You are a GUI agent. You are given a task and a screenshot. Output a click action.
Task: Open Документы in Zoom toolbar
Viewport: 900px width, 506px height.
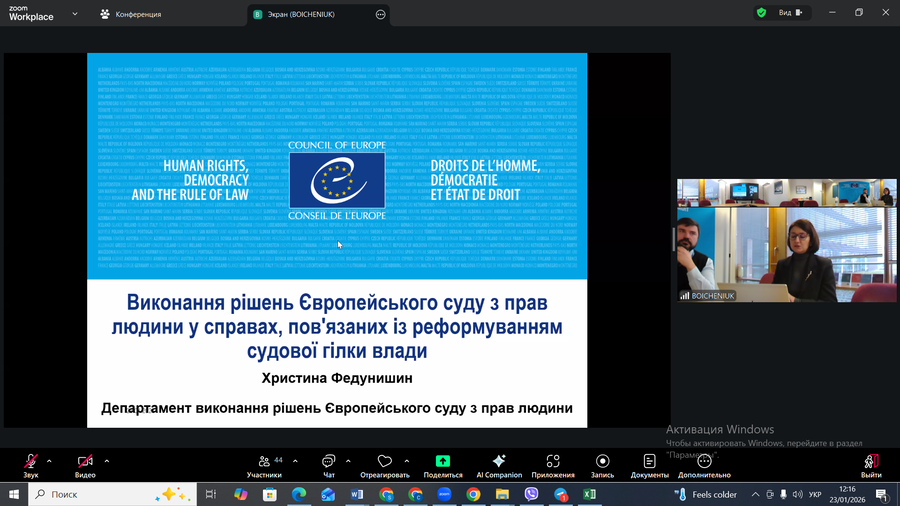click(650, 462)
